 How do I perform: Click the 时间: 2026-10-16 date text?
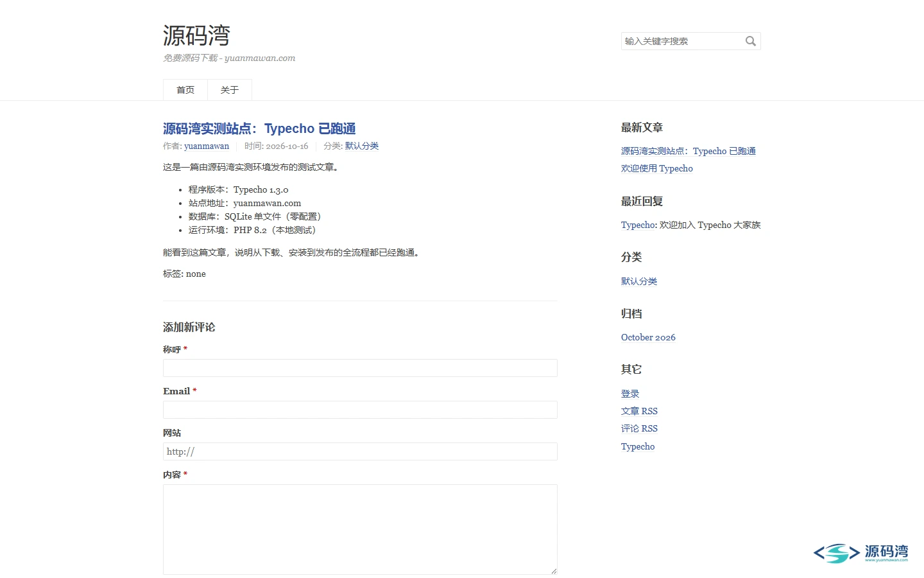pyautogui.click(x=276, y=146)
